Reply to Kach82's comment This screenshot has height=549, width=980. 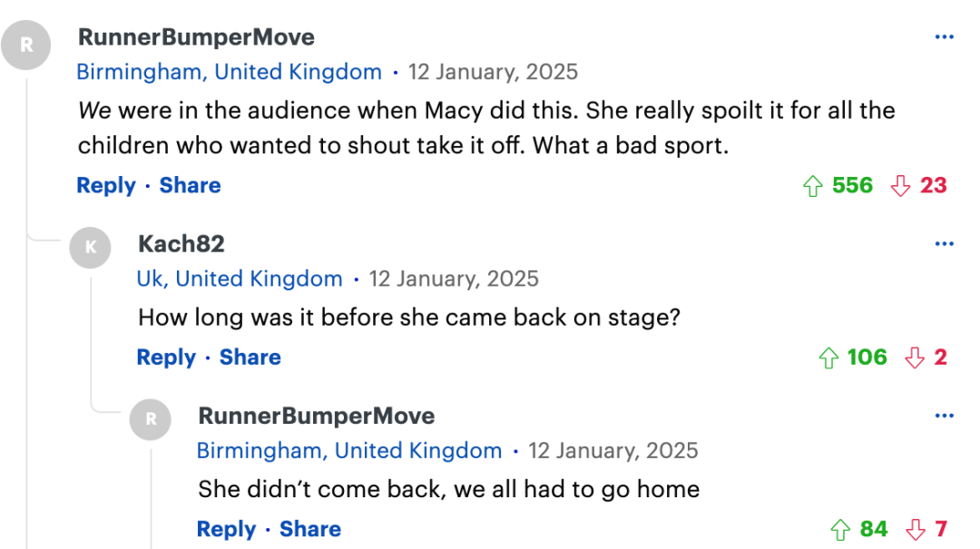coord(166,358)
